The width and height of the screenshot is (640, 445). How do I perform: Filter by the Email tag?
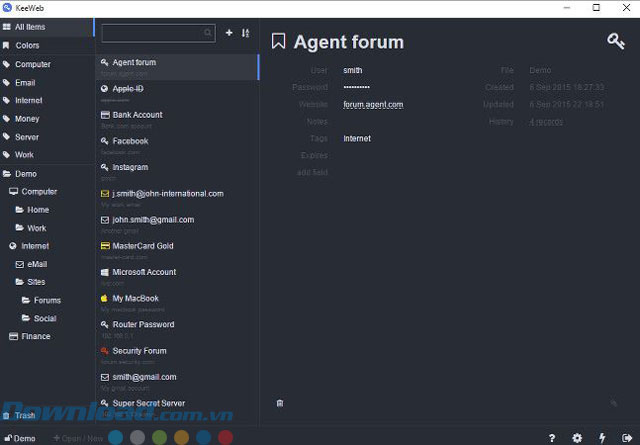click(47, 82)
